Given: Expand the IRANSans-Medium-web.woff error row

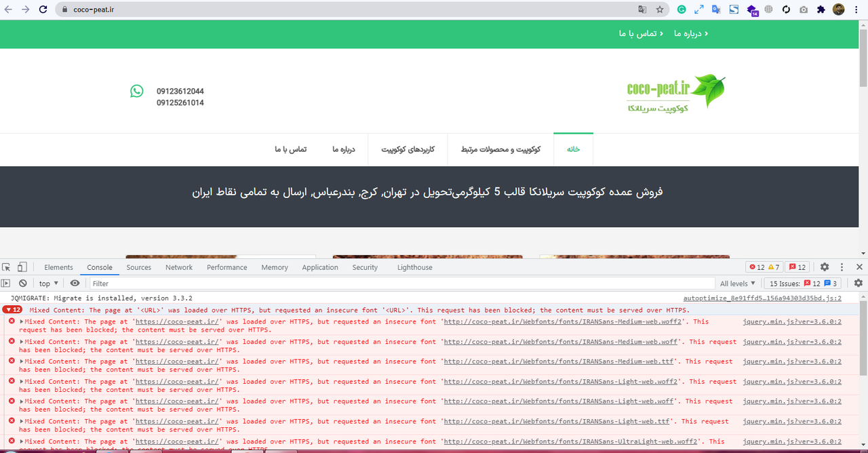Looking at the screenshot, I should [22, 342].
